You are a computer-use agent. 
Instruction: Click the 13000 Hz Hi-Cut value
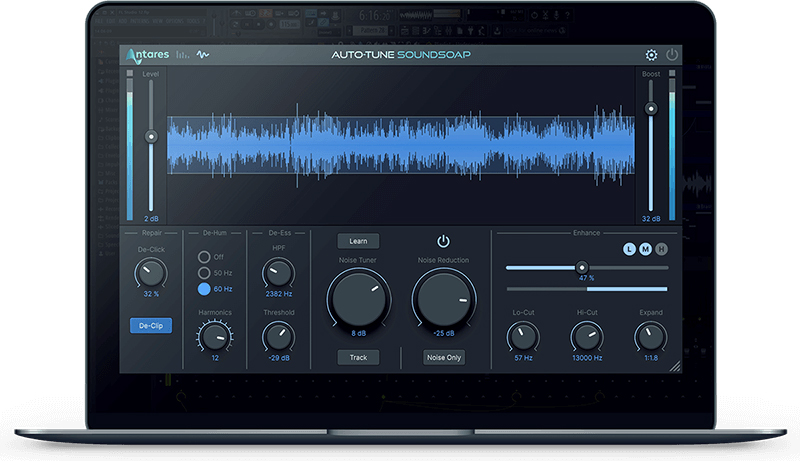tap(587, 358)
